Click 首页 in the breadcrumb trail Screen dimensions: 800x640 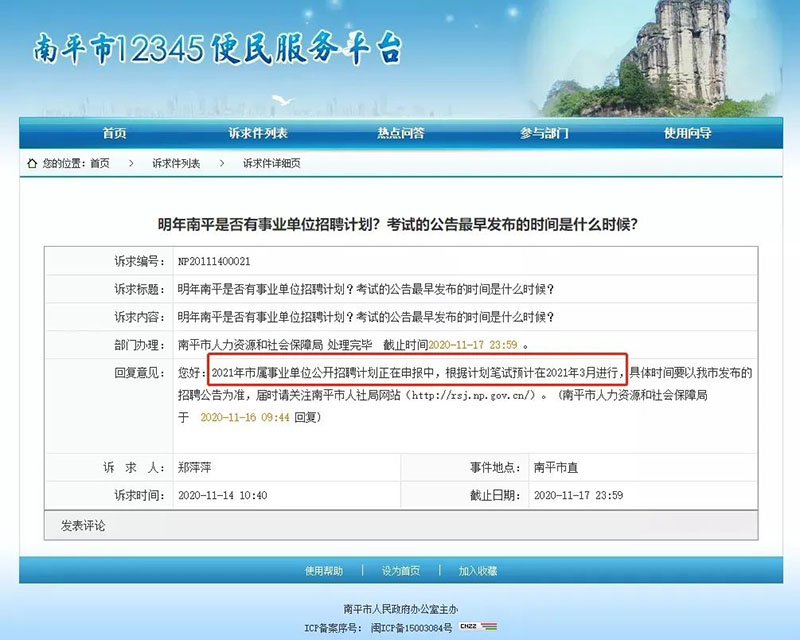coord(100,163)
